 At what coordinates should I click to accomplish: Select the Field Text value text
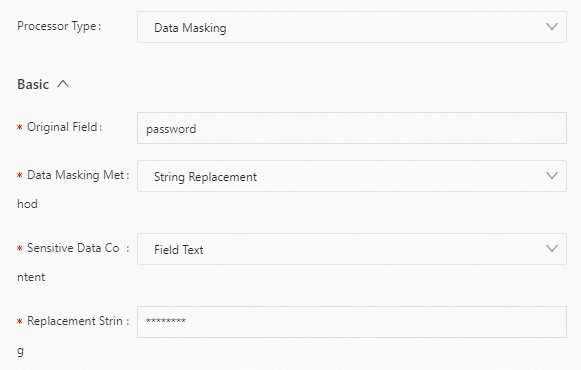[x=179, y=250]
